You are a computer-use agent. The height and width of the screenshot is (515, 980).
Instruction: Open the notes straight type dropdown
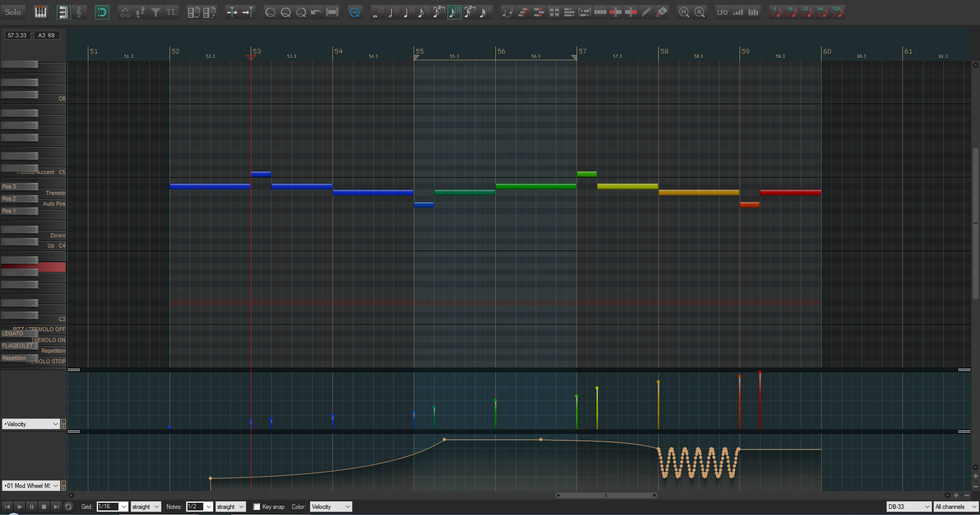[230, 507]
